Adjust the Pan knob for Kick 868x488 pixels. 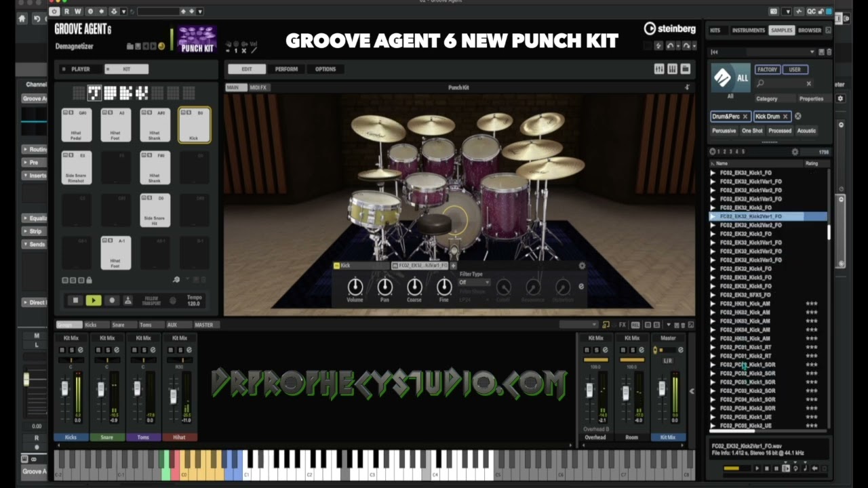click(x=384, y=287)
